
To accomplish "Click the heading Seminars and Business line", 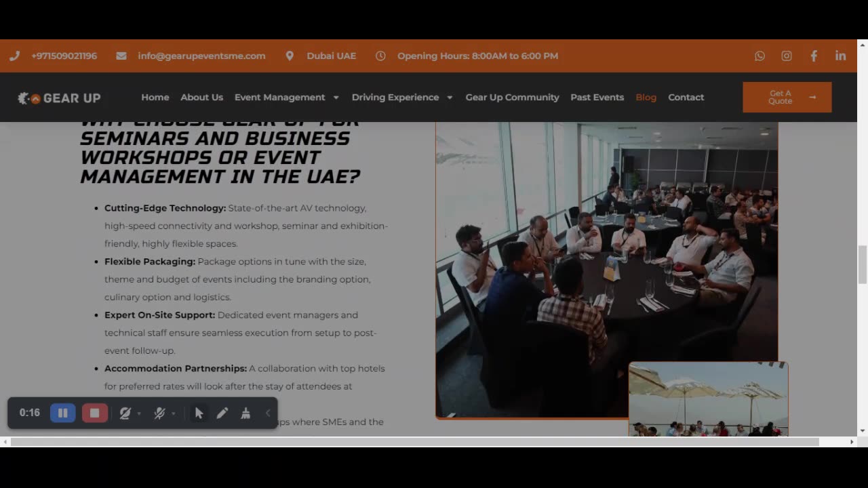I will tap(215, 138).
